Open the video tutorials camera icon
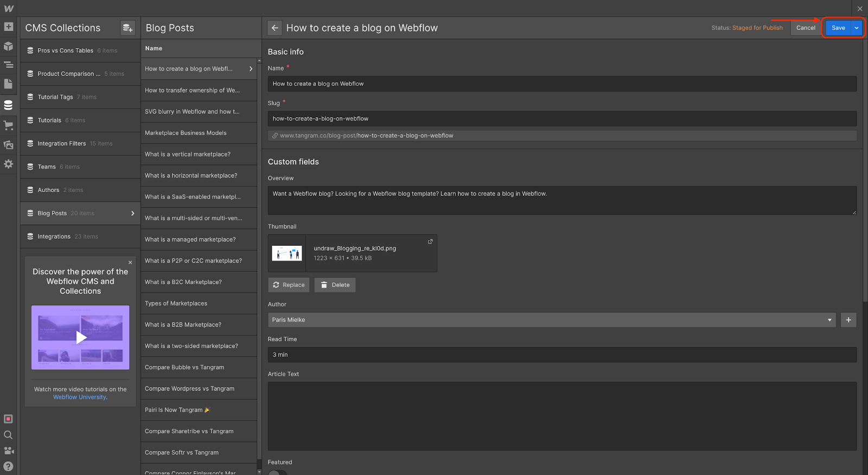868x475 pixels. click(x=8, y=451)
